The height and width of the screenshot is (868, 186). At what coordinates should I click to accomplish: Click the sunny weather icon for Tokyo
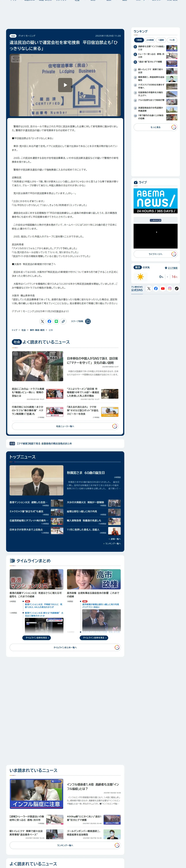140,277
